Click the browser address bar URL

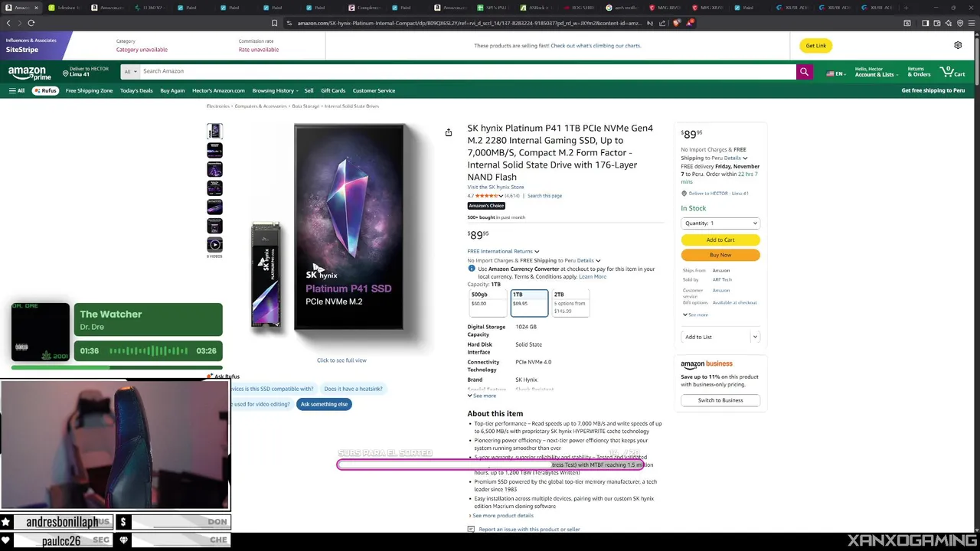[x=469, y=23]
